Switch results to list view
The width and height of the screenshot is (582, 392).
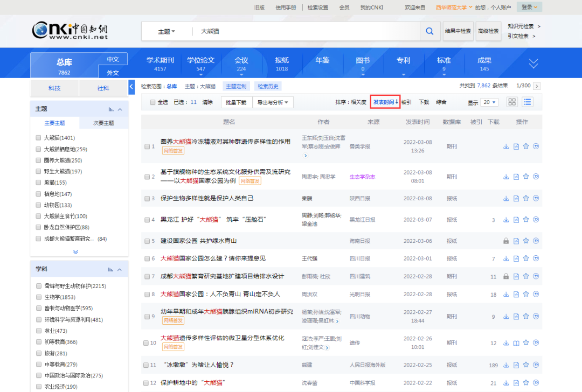(526, 101)
